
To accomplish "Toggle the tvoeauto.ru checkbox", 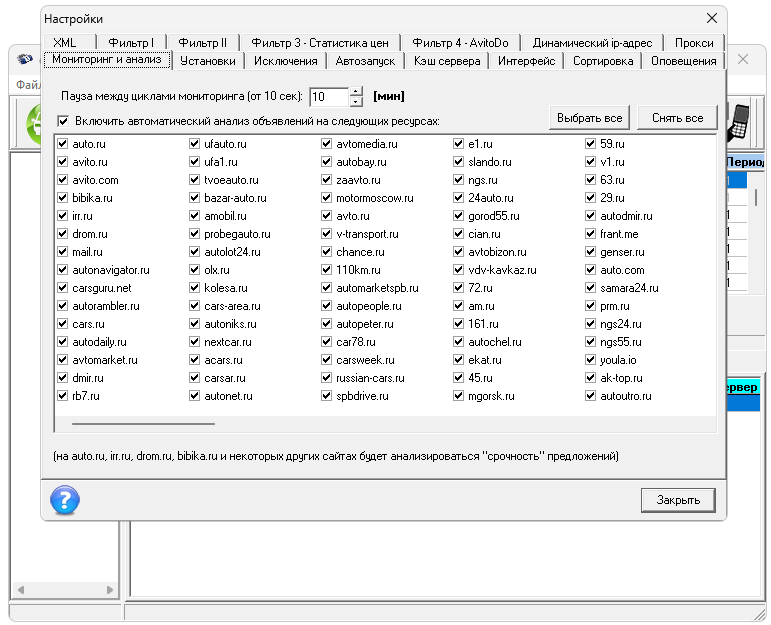I will point(194,179).
